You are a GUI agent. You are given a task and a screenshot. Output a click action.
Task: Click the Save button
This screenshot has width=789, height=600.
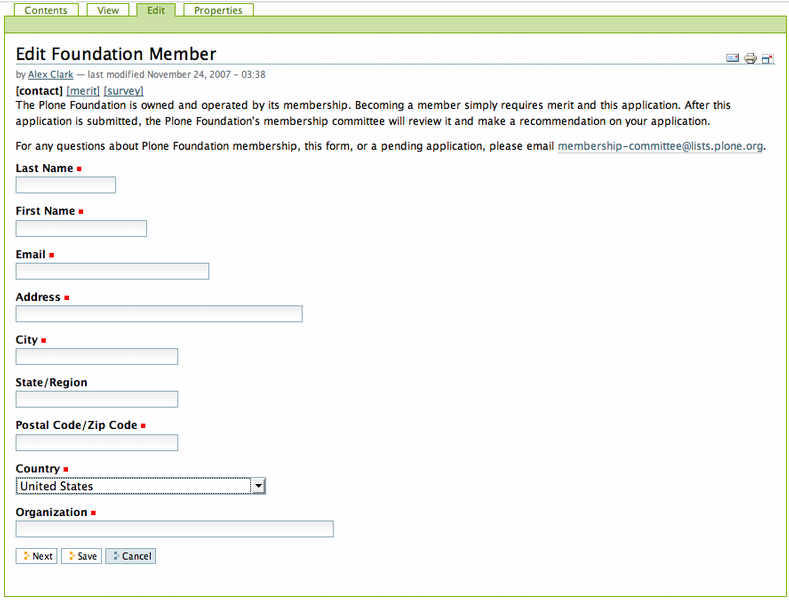coord(81,556)
